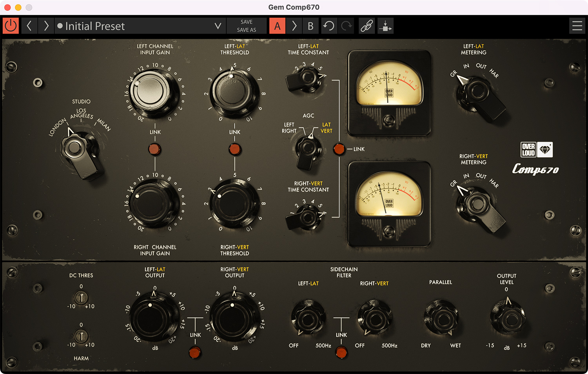
Task: Open the hamburger main menu
Action: click(577, 26)
